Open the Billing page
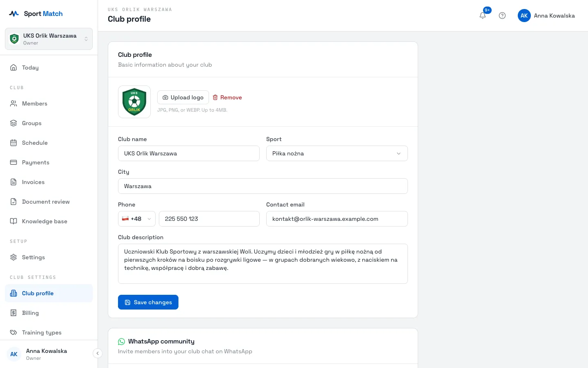 pos(49,313)
